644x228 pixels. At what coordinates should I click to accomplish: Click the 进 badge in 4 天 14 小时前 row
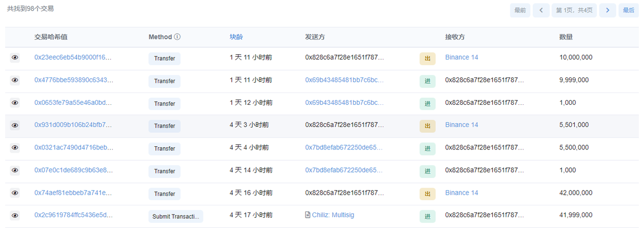[x=427, y=171]
